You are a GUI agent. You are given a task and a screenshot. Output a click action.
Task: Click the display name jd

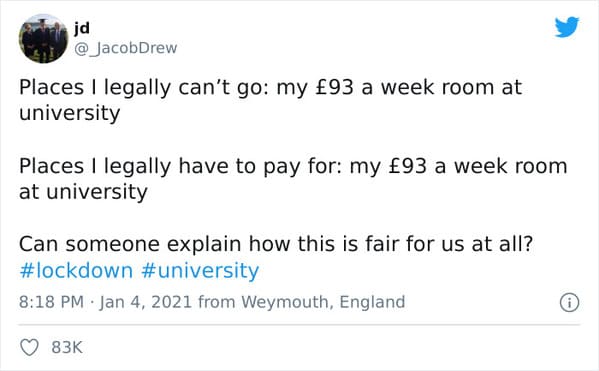click(82, 28)
